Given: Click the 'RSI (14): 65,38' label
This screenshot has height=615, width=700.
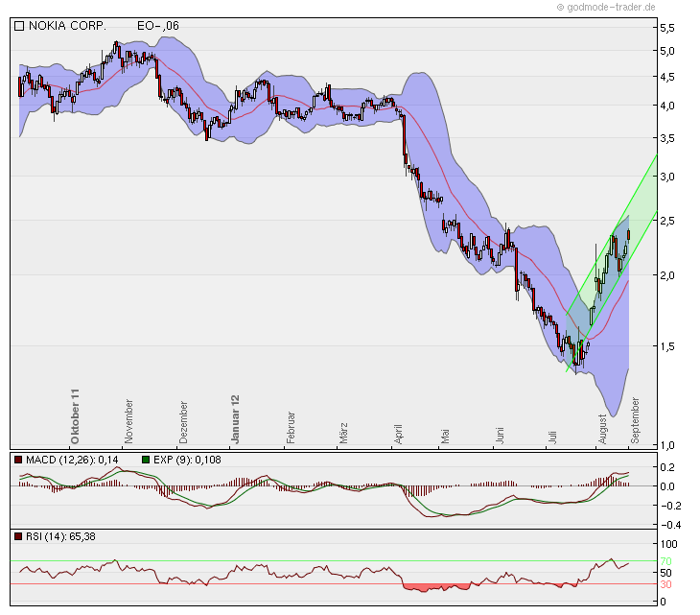Looking at the screenshot, I should click(x=60, y=536).
